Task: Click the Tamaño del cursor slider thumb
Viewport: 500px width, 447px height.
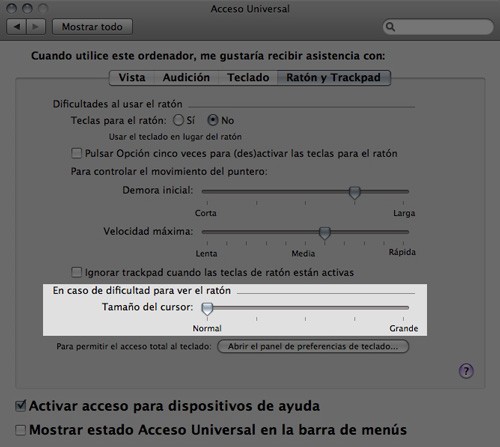Action: click(207, 309)
